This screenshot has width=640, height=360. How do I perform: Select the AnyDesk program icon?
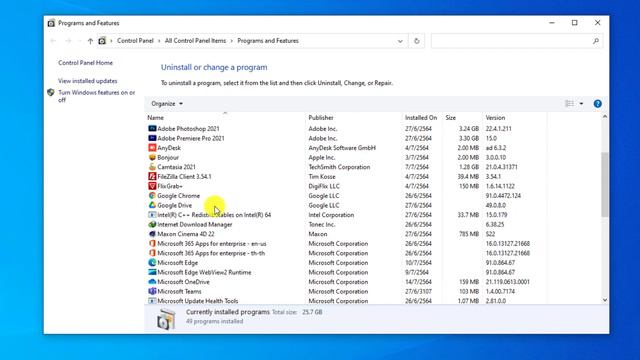[x=152, y=148]
